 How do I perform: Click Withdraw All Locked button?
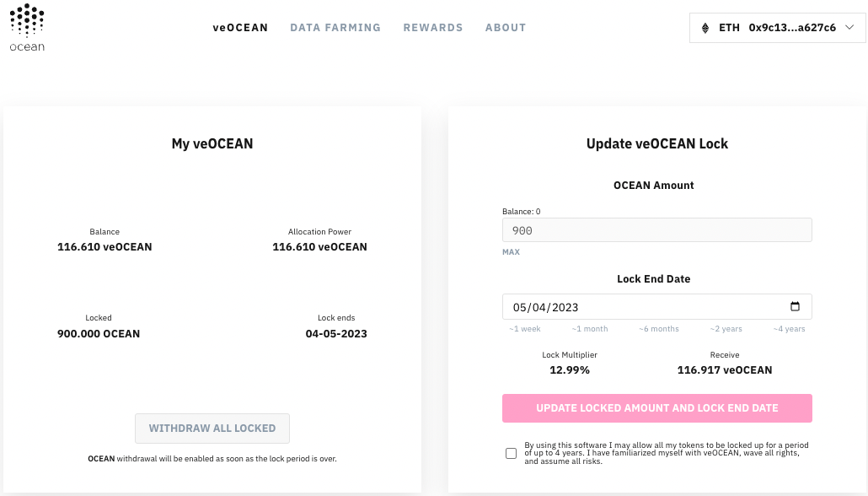coord(212,429)
